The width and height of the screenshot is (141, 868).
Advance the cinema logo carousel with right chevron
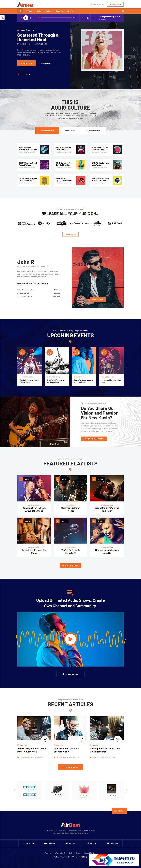(127, 791)
